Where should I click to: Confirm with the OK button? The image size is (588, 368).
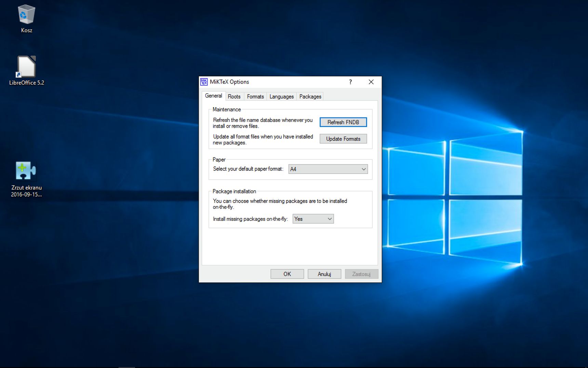[287, 274]
